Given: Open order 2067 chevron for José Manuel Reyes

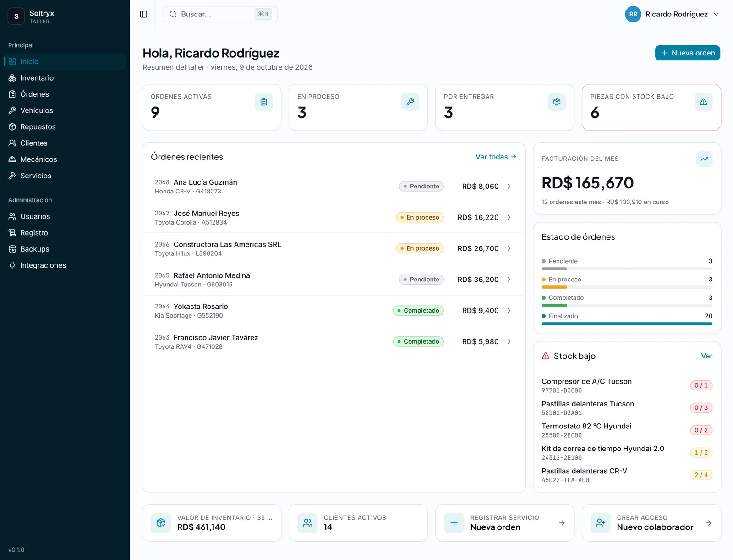Looking at the screenshot, I should tap(509, 217).
